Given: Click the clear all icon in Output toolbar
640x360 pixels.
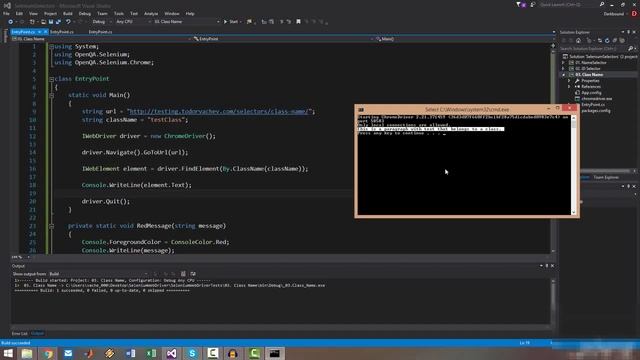Looking at the screenshot, I should pos(183,274).
